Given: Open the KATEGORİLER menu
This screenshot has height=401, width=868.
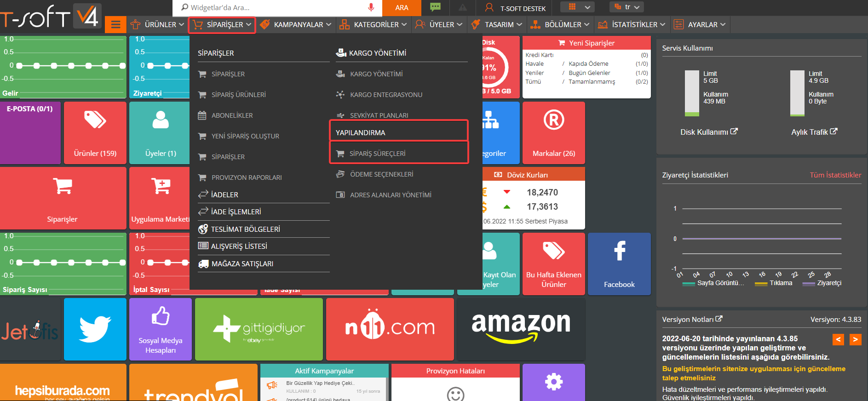Looking at the screenshot, I should 373,24.
